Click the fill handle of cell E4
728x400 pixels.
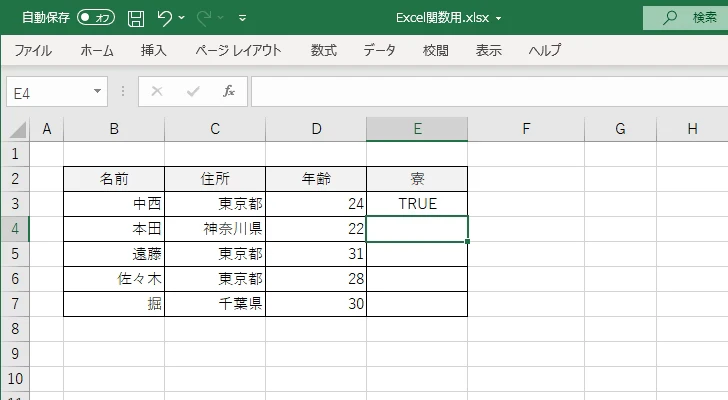tap(467, 241)
